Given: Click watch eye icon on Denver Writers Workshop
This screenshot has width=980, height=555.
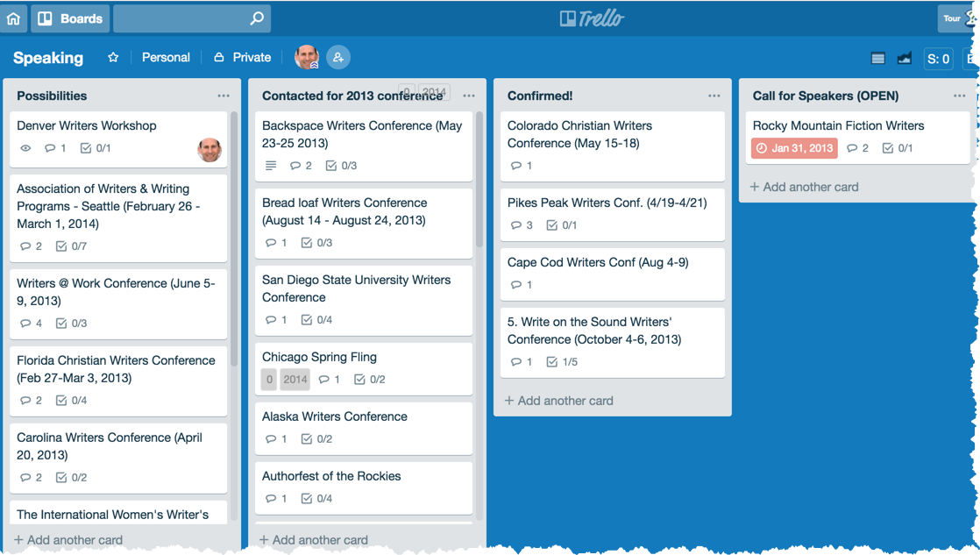Looking at the screenshot, I should (25, 148).
